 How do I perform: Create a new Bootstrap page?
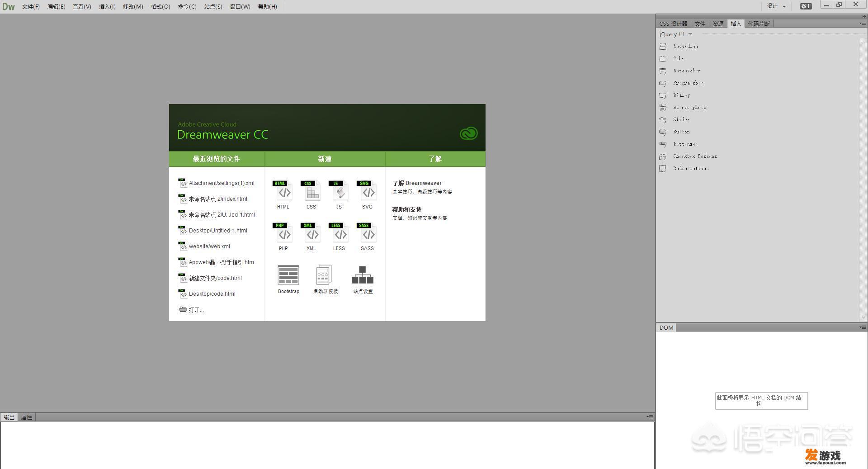point(288,280)
